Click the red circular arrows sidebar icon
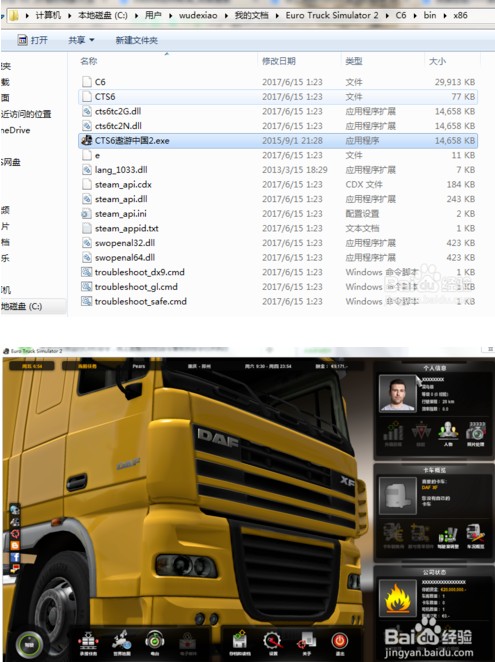The height and width of the screenshot is (662, 495). click(x=15, y=533)
